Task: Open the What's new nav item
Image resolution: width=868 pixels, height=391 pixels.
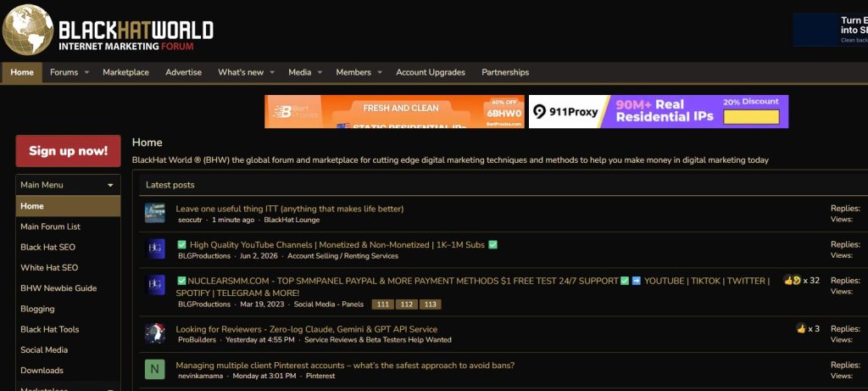Action: click(x=241, y=73)
